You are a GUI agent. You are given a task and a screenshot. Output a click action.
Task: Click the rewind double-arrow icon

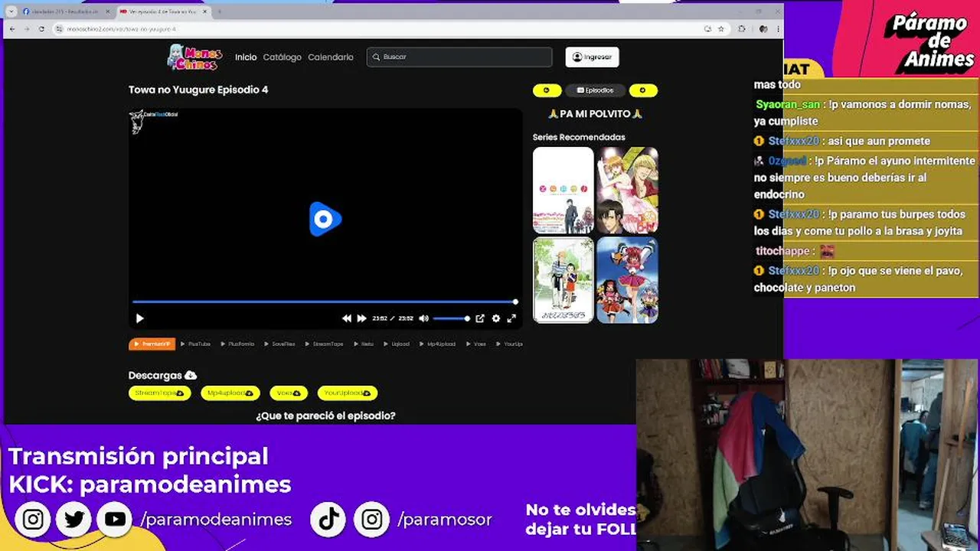pos(347,318)
